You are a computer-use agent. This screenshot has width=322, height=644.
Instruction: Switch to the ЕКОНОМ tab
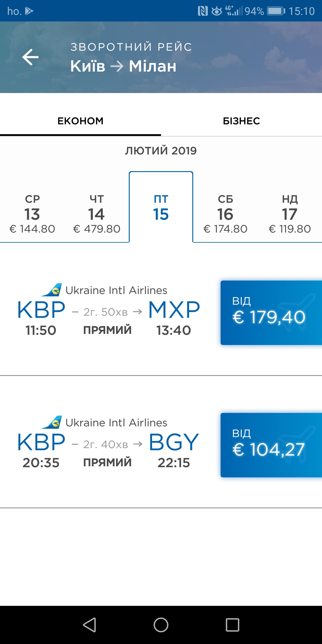(80, 121)
